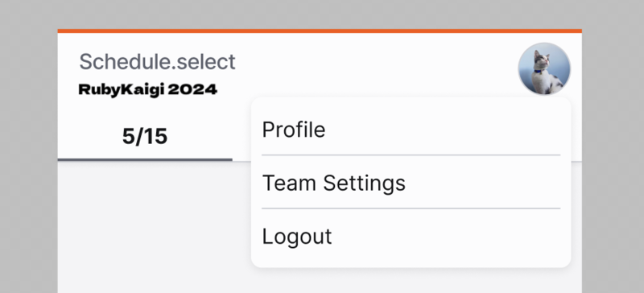Screen dimensions: 644x293
Task: Click the middle menu item Team Settings
Action: pos(411,183)
